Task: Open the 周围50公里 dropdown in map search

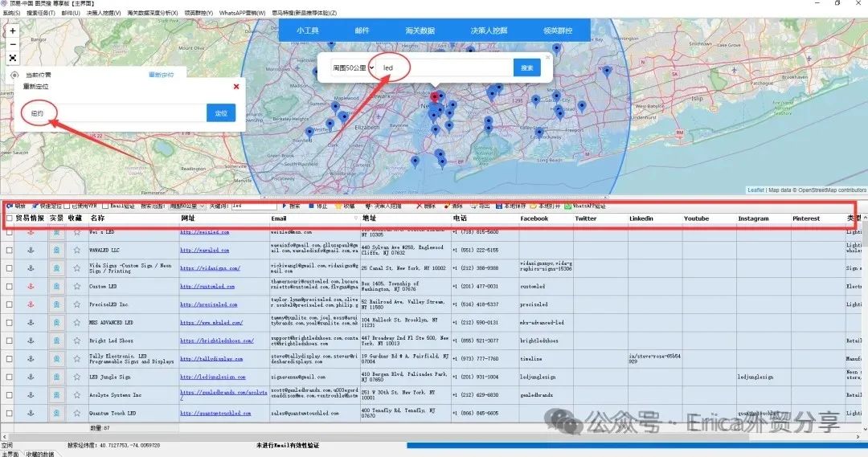Action: (353, 67)
